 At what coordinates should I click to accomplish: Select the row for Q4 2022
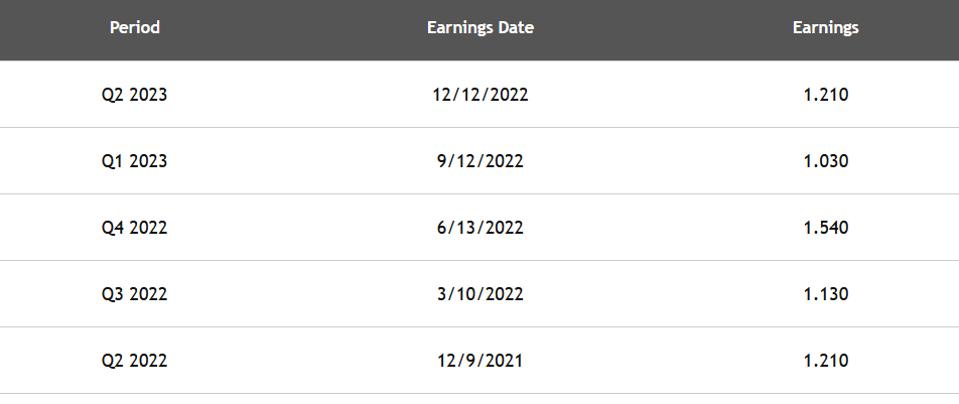tap(480, 227)
